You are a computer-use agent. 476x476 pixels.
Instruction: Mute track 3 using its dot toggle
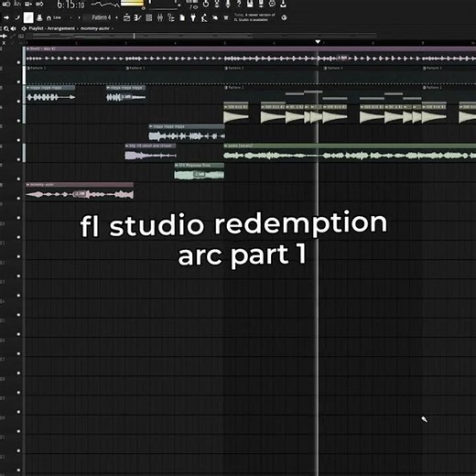pyautogui.click(x=18, y=101)
